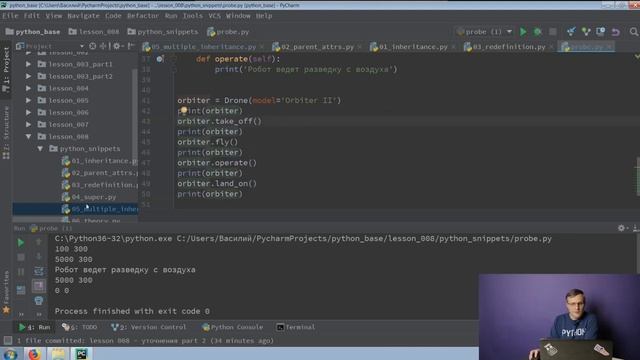Stop process in Run panel

(x=20, y=257)
